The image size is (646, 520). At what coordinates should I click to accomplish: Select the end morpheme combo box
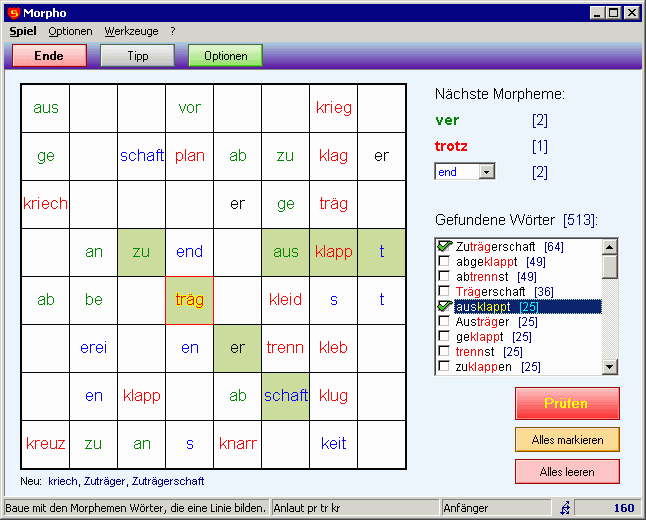coord(465,171)
